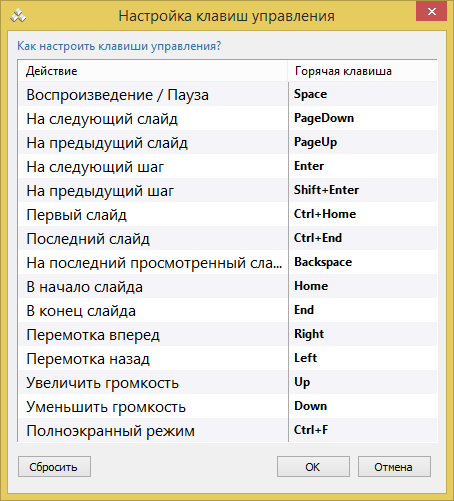Close the hotkey settings dialog
The width and height of the screenshot is (454, 501).
click(431, 12)
